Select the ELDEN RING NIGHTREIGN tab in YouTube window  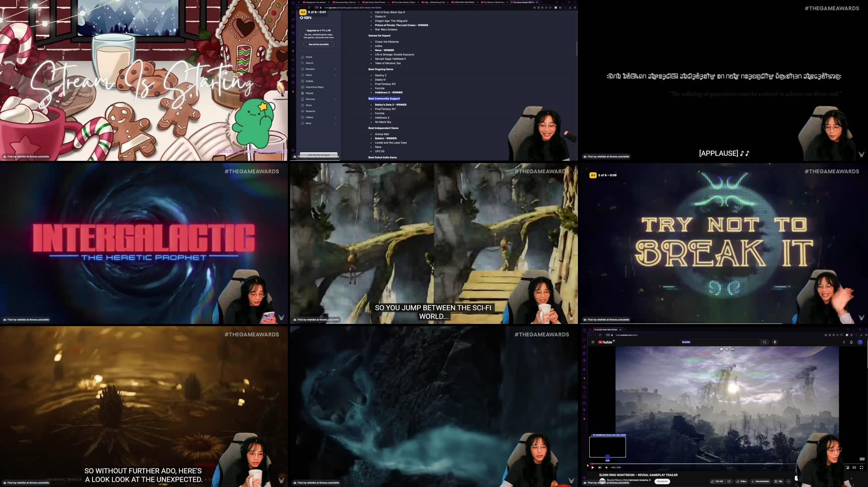tap(608, 329)
